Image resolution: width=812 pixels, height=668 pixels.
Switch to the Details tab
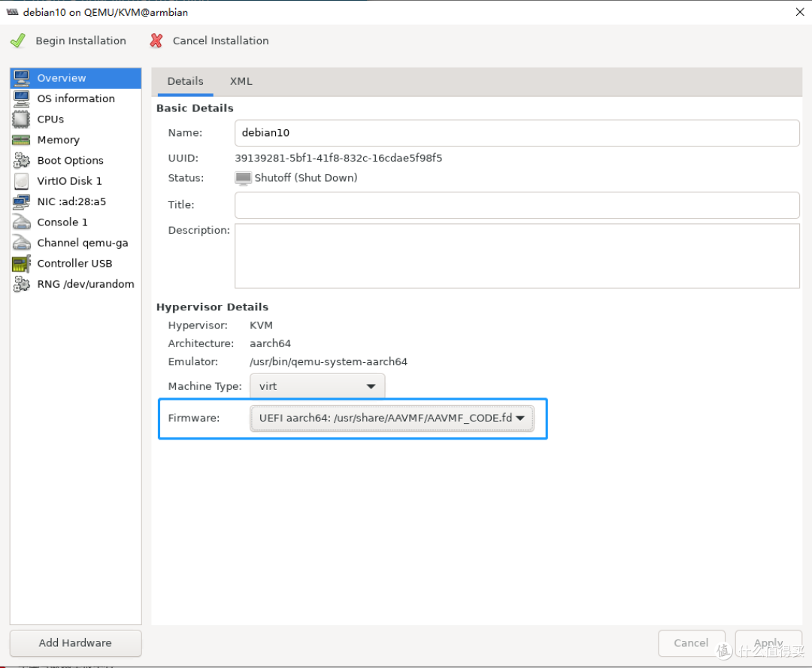coord(186,81)
